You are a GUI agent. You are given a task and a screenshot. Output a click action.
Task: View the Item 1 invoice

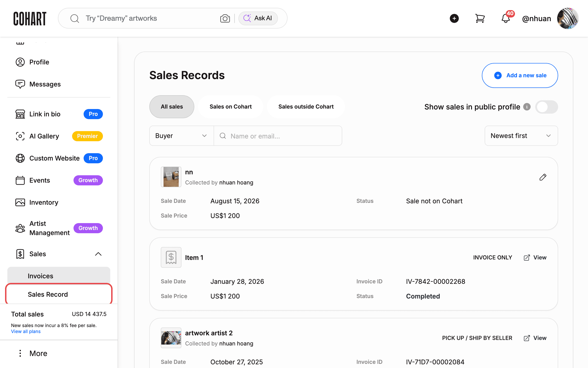tap(535, 258)
